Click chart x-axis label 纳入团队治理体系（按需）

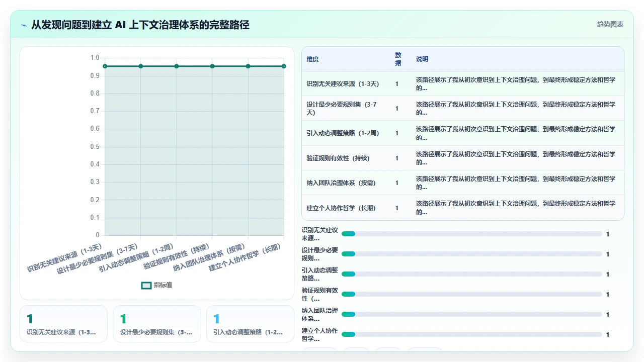pos(209,258)
